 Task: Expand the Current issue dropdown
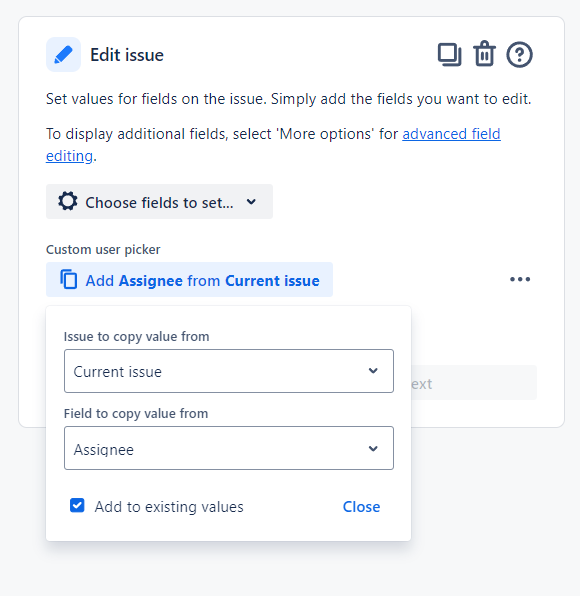click(229, 371)
